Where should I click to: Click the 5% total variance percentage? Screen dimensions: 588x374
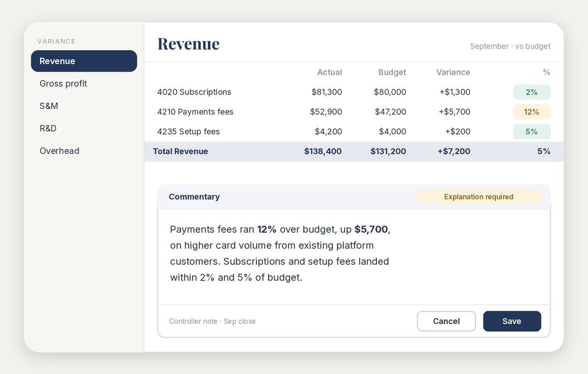(544, 151)
